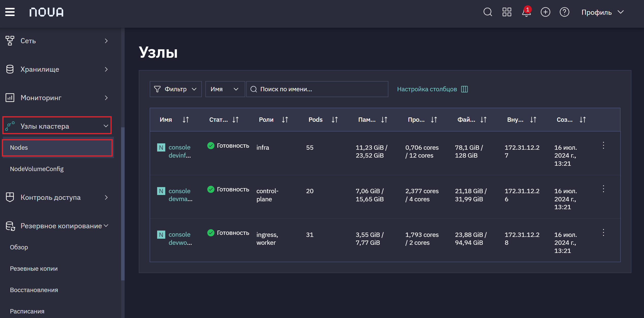This screenshot has height=318, width=644.
Task: Sort table by Pods column
Action: pos(335,120)
